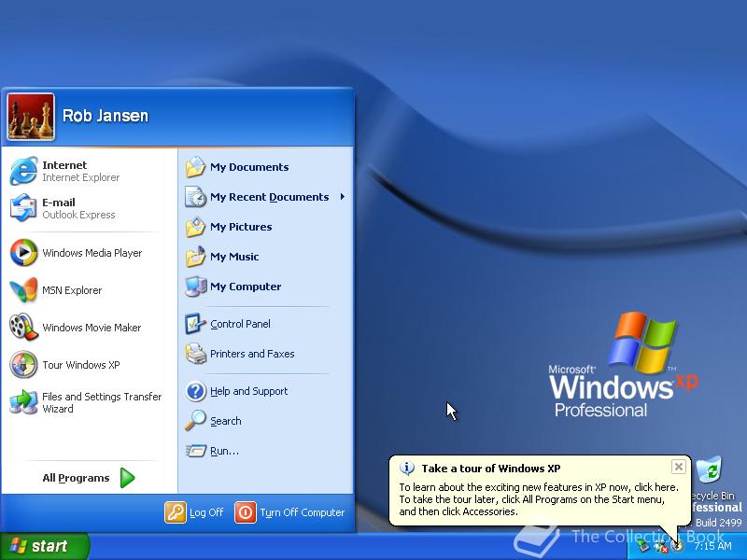Click the Rob Jansen user name
Screen dimensions: 747x560
[x=106, y=116]
